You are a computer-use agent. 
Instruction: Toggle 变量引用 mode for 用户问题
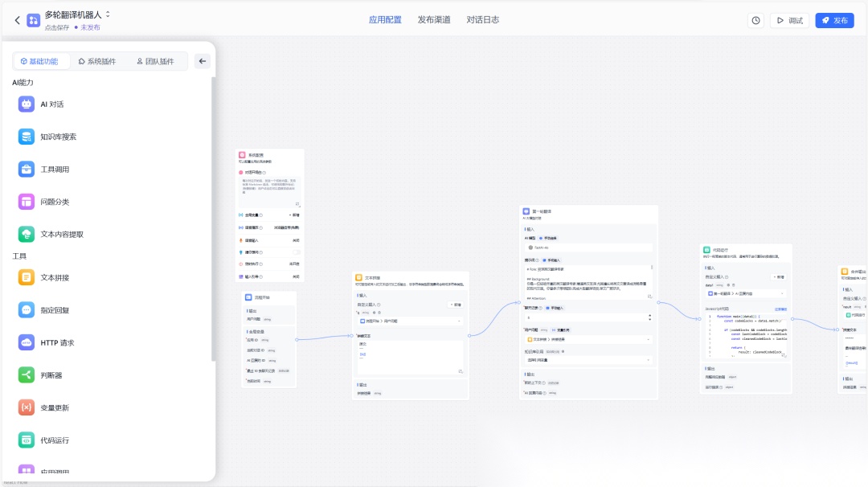coord(561,329)
